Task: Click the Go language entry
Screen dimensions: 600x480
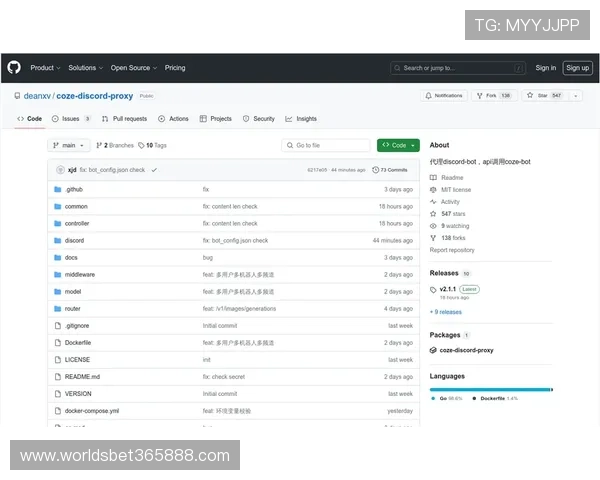Action: 447,398
